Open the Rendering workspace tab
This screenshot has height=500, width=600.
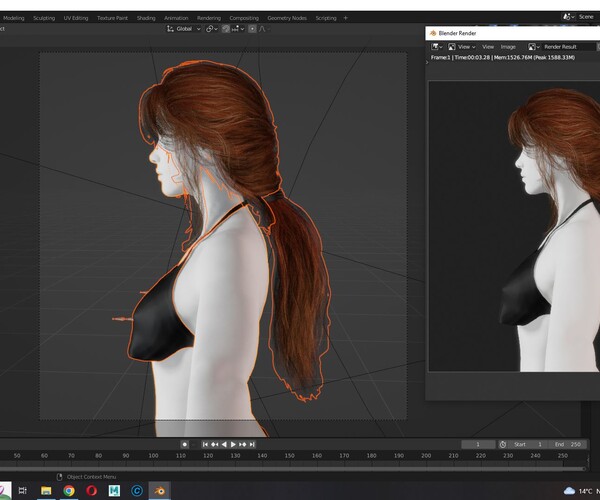coord(209,18)
